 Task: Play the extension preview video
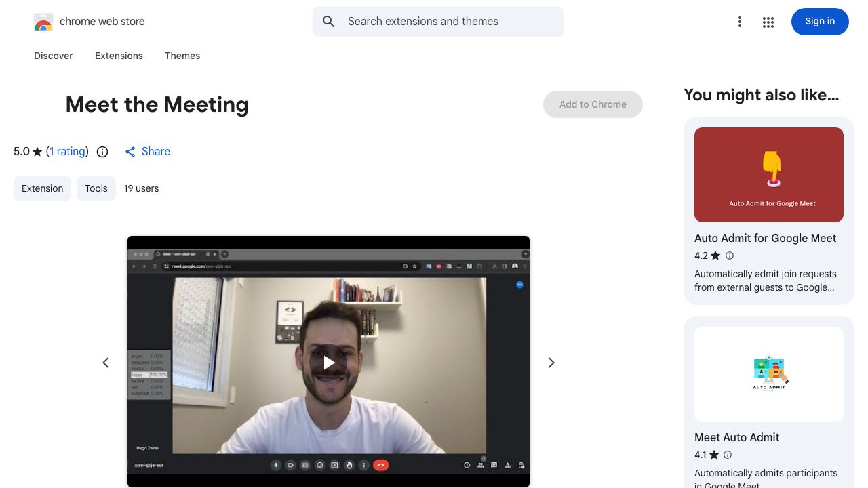click(328, 363)
